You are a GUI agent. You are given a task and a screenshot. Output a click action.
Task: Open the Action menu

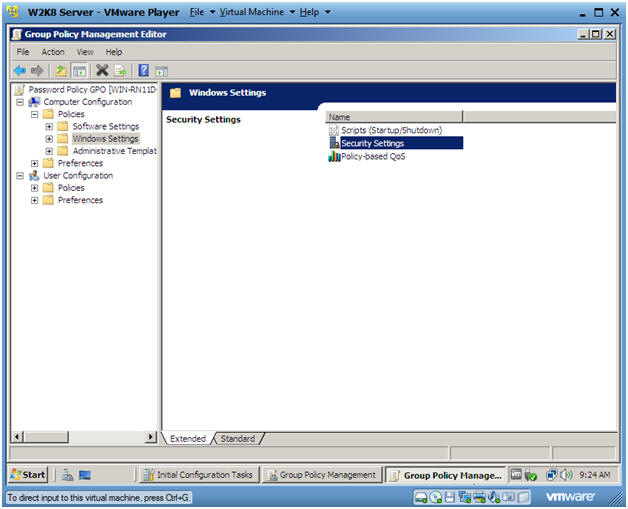click(x=53, y=52)
